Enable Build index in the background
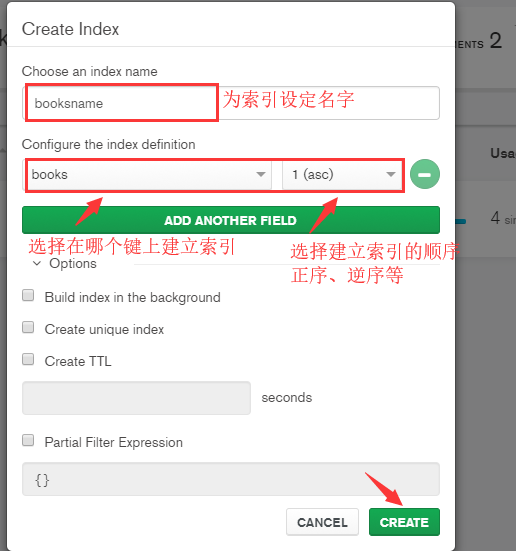The width and height of the screenshot is (516, 551). (28, 295)
